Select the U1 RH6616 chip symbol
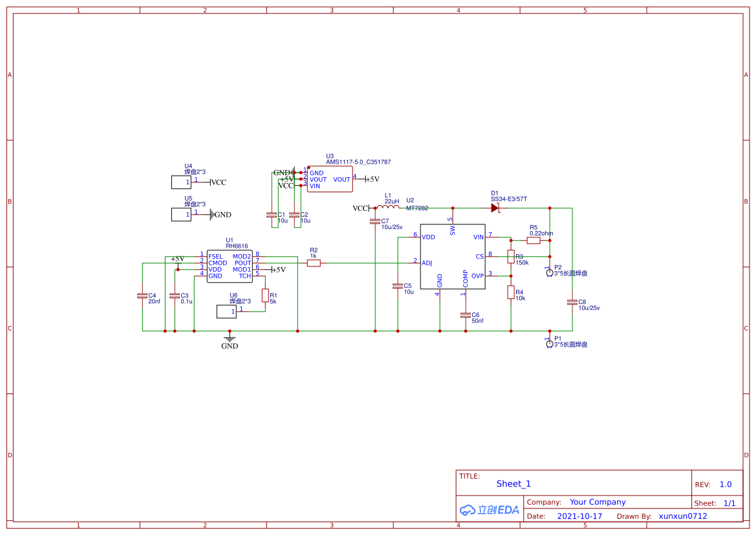The image size is (756, 535). coord(230,267)
